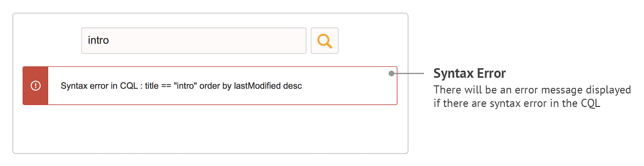The image size is (644, 166).
Task: Click the "Syntax Error" annotation heading
Action: [469, 73]
